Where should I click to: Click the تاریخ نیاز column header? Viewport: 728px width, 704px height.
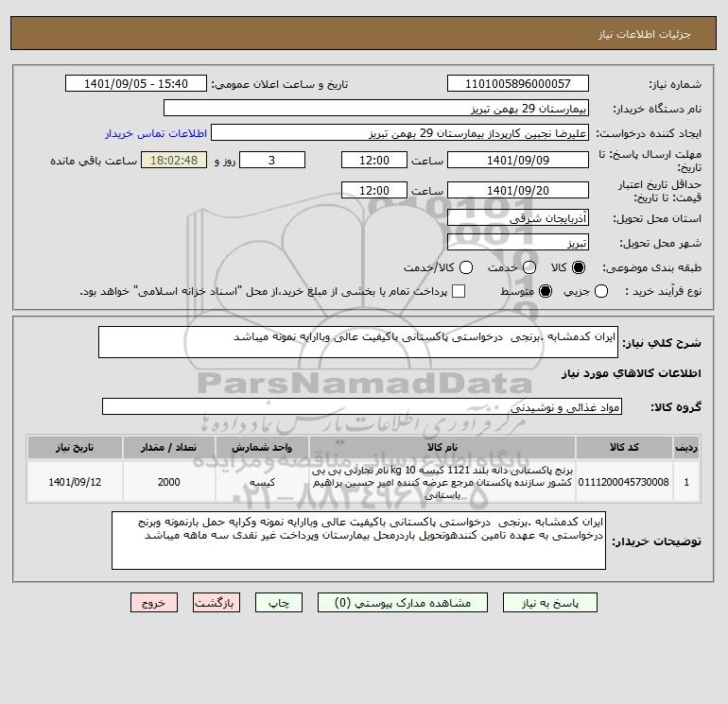pos(75,447)
